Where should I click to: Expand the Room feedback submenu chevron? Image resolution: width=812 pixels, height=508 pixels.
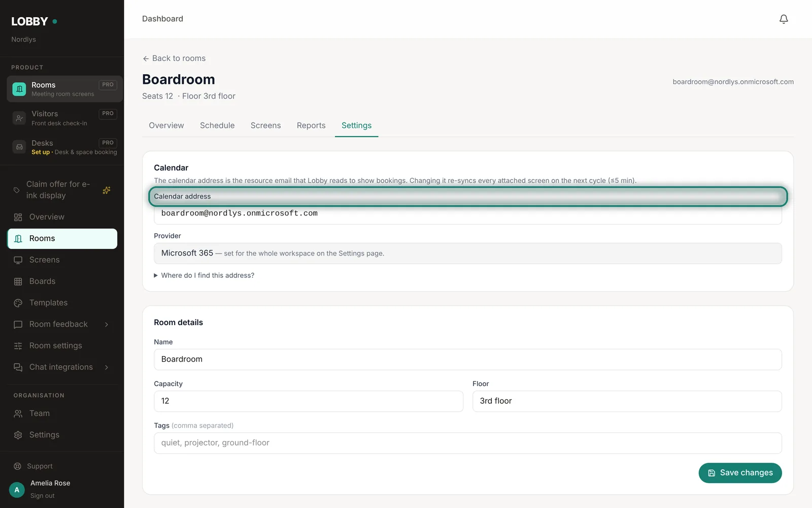pyautogui.click(x=107, y=325)
